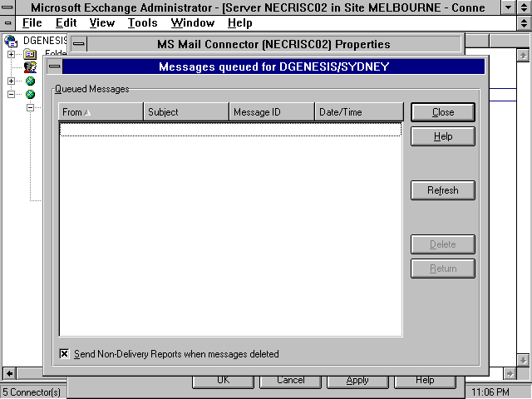Image resolution: width=532 pixels, height=399 pixels.
Task: Open the queued messages dialog control menu
Action: (x=54, y=66)
